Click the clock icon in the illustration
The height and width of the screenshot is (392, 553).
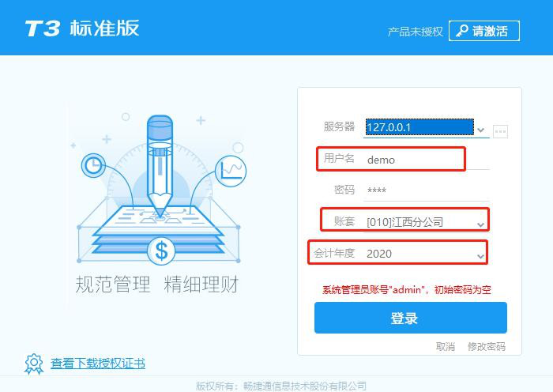93,165
